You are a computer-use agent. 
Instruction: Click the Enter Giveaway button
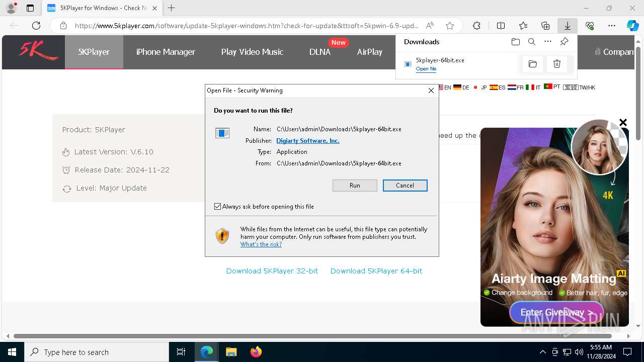click(556, 312)
